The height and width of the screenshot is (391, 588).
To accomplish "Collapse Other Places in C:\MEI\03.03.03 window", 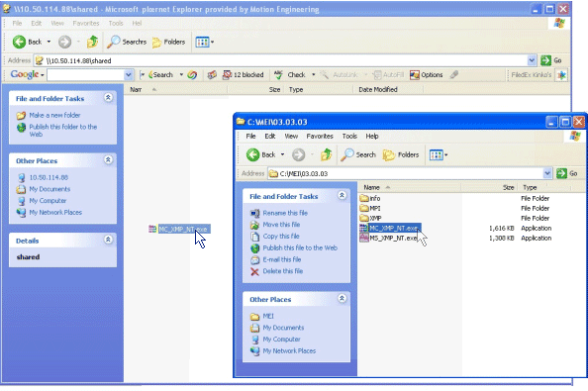I will point(342,298).
